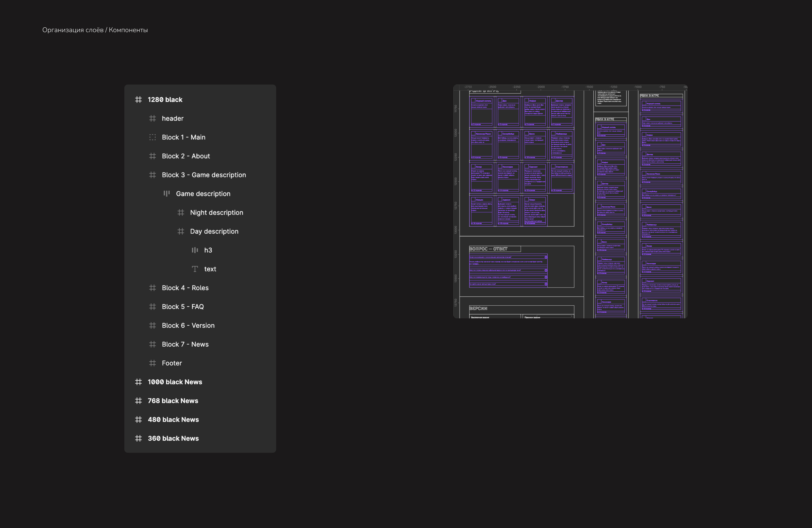Click the ВОПРОС — ОТВЕТ heading in canvas preview

point(488,249)
